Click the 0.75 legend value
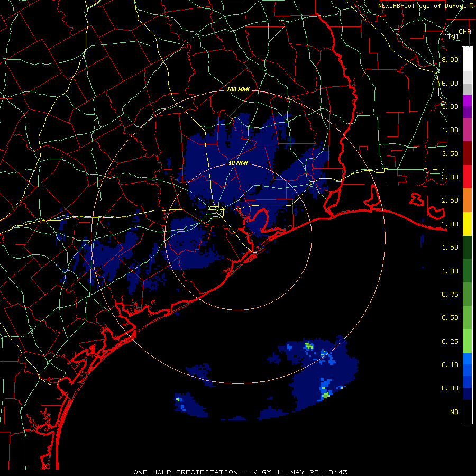This screenshot has height=476, width=476. tap(450, 295)
